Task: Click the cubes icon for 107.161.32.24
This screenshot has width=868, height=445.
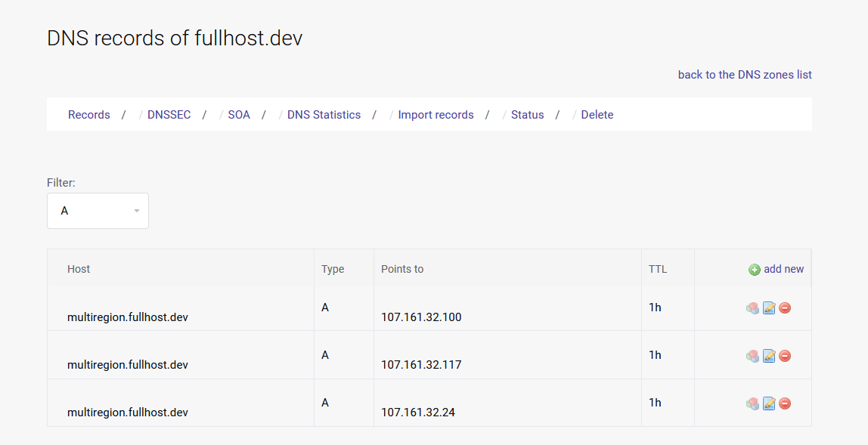Action: [x=752, y=403]
